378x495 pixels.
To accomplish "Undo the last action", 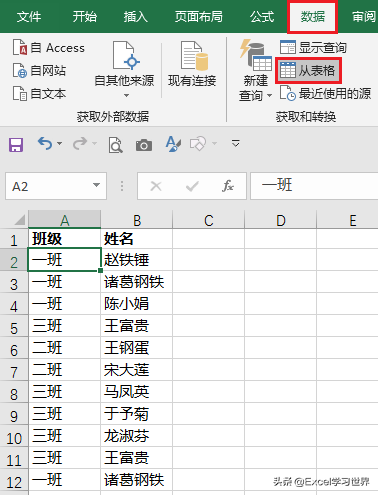I will point(45,144).
